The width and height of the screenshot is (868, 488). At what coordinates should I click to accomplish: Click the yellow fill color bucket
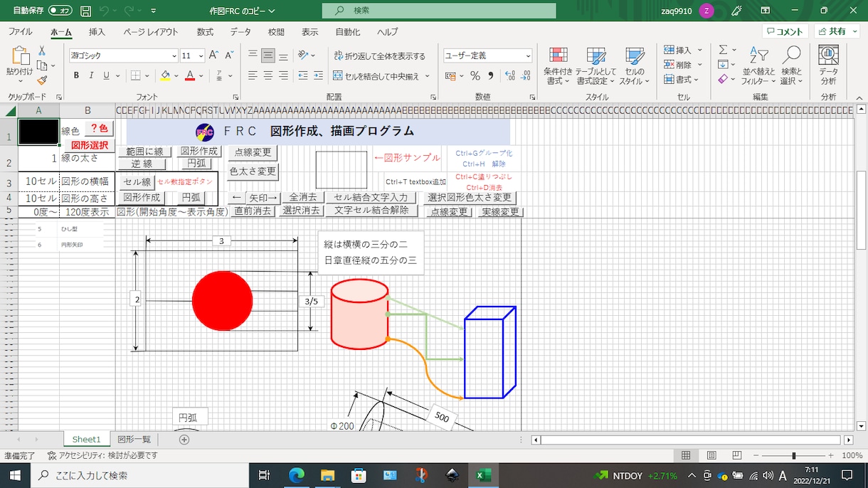pyautogui.click(x=165, y=75)
